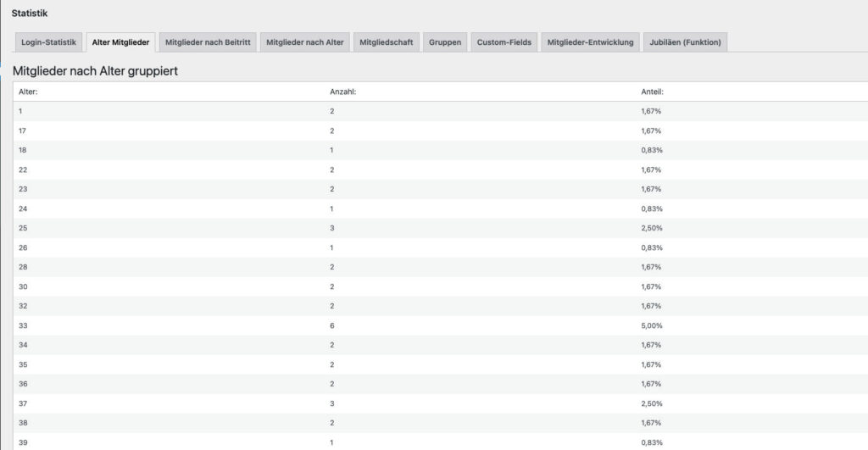Switch to the Gruppen tab
The width and height of the screenshot is (868, 450).
pyautogui.click(x=445, y=42)
